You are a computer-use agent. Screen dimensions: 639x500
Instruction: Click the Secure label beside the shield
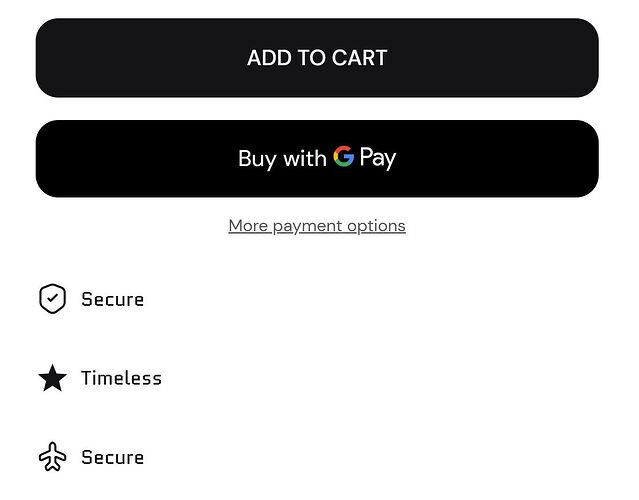coord(112,299)
